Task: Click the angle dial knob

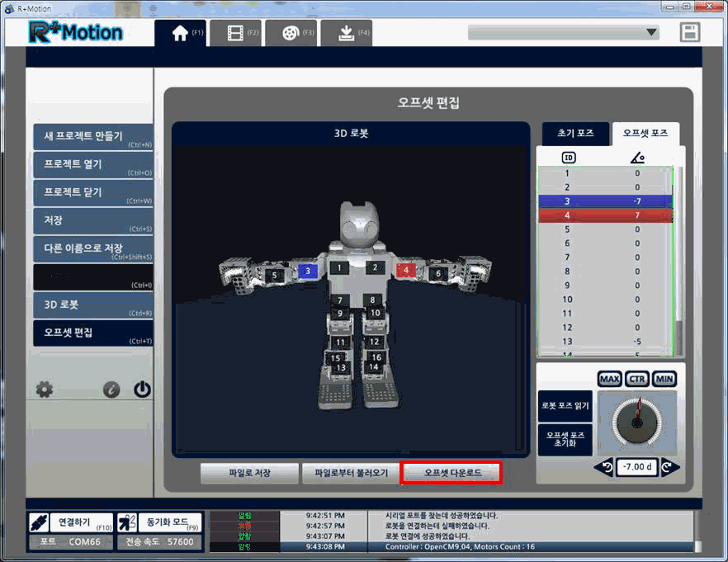Action: 636,422
